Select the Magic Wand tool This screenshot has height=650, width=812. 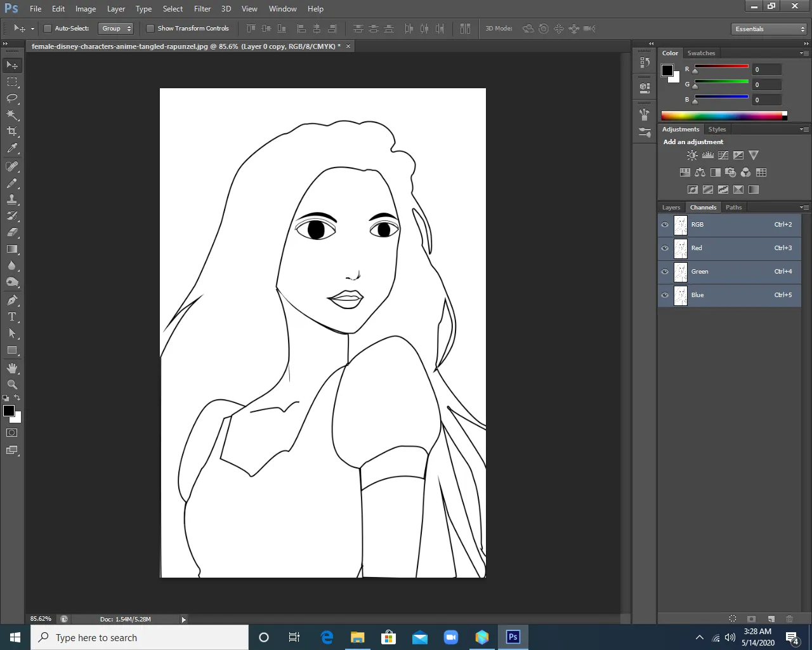pyautogui.click(x=12, y=115)
